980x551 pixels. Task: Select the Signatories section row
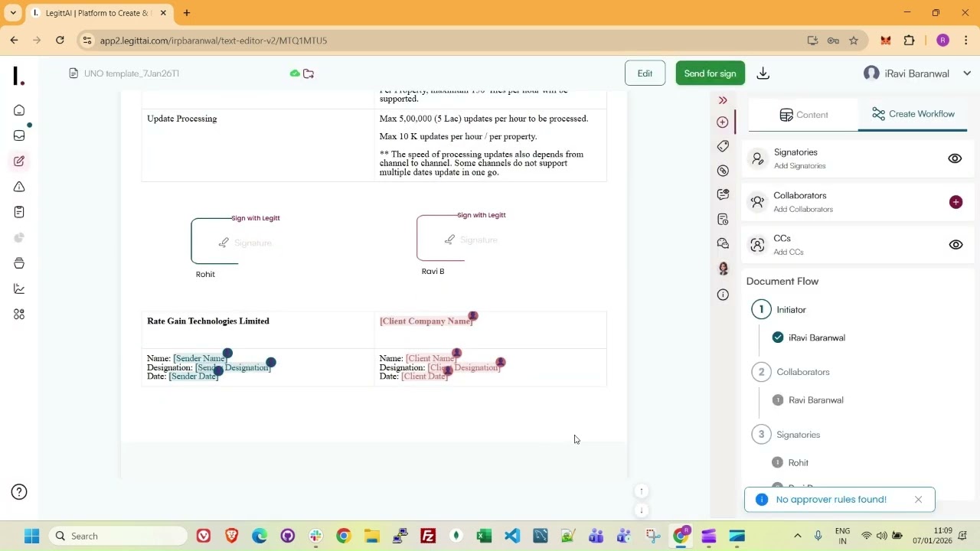click(857, 158)
